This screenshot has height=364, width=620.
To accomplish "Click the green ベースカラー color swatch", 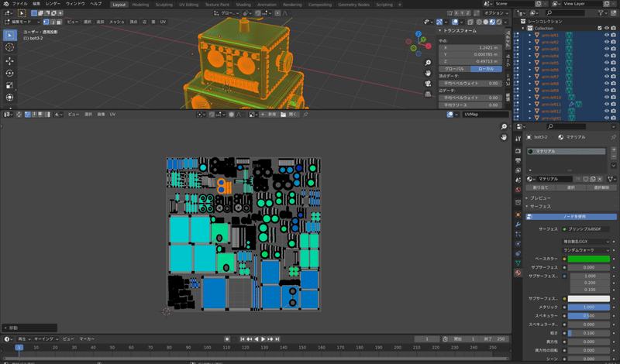I will click(589, 259).
